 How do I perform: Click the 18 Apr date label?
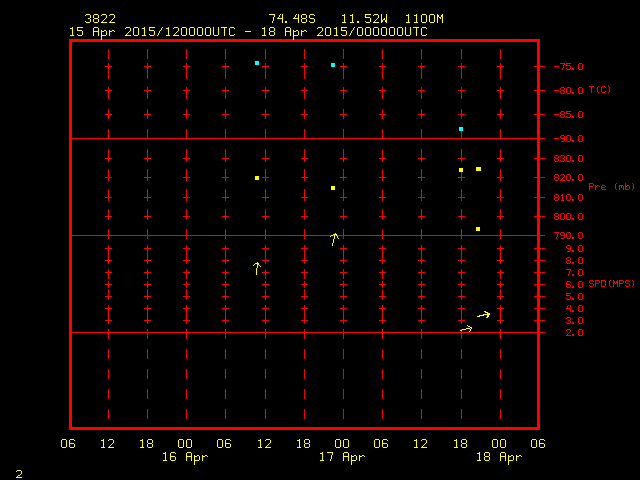pos(498,457)
